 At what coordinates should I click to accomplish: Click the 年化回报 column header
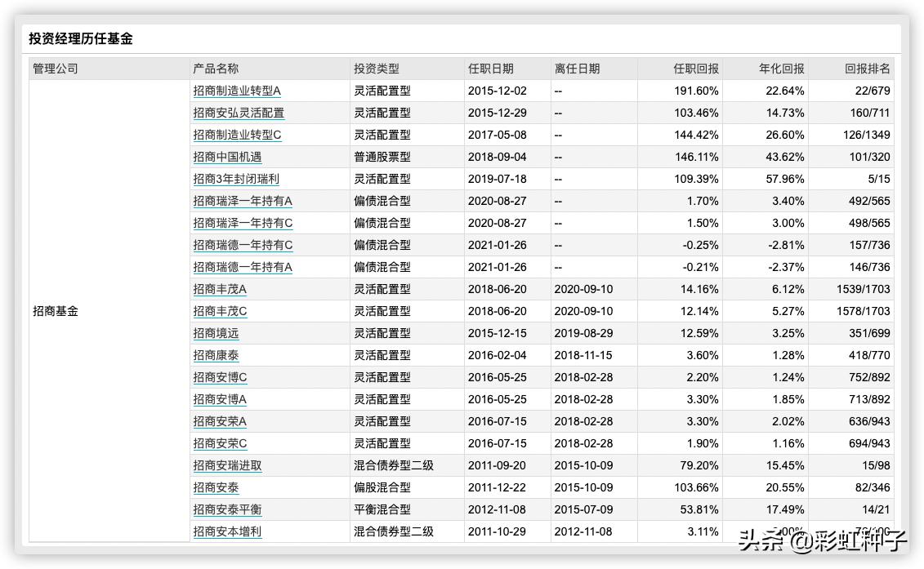point(780,69)
